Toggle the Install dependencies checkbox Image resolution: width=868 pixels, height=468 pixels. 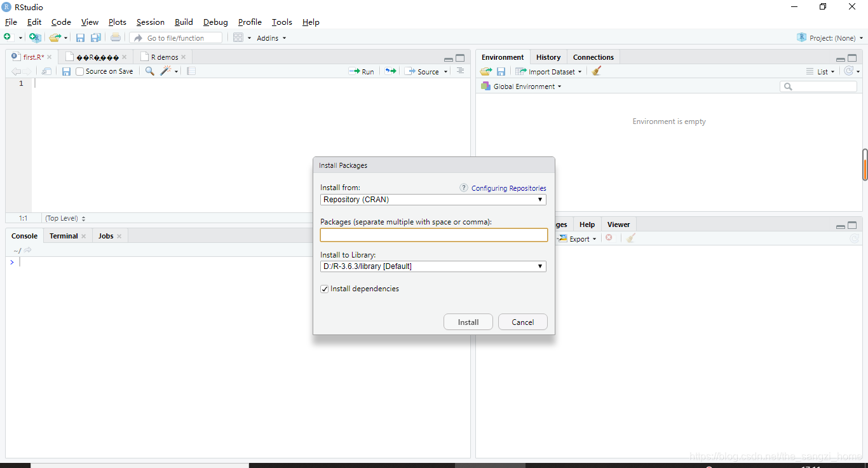point(325,289)
